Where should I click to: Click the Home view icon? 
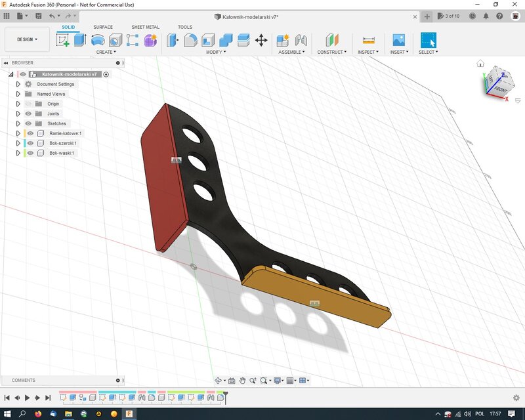480,63
